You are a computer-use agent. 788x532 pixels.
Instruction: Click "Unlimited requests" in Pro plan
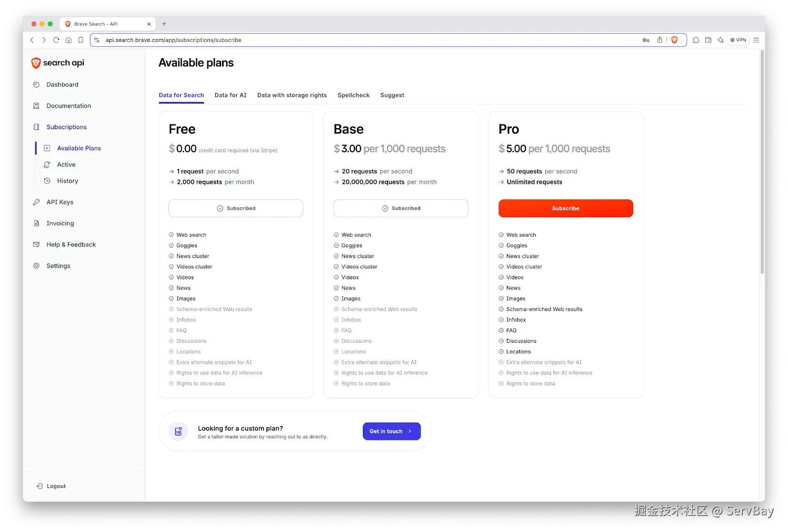point(534,182)
